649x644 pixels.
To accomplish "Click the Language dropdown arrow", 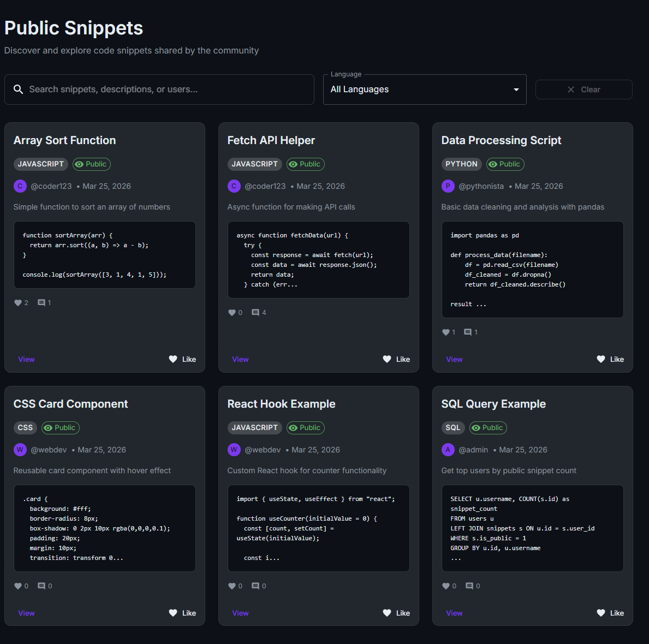I will 516,90.
